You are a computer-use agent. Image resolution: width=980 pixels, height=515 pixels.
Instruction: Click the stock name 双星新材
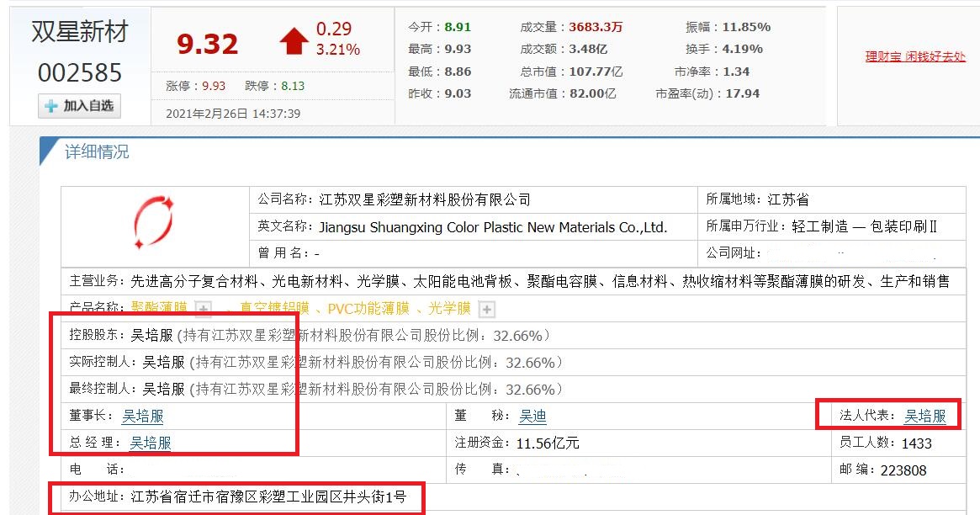click(x=80, y=32)
